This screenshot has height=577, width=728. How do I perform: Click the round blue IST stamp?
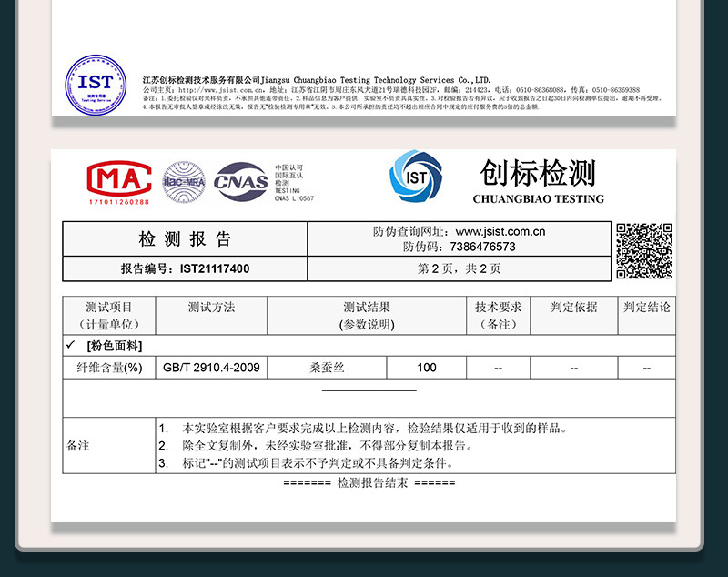click(x=96, y=85)
